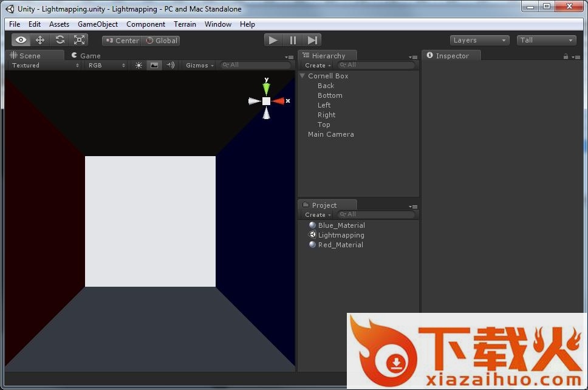
Task: Open the Gizmos dropdown button
Action: pos(199,65)
